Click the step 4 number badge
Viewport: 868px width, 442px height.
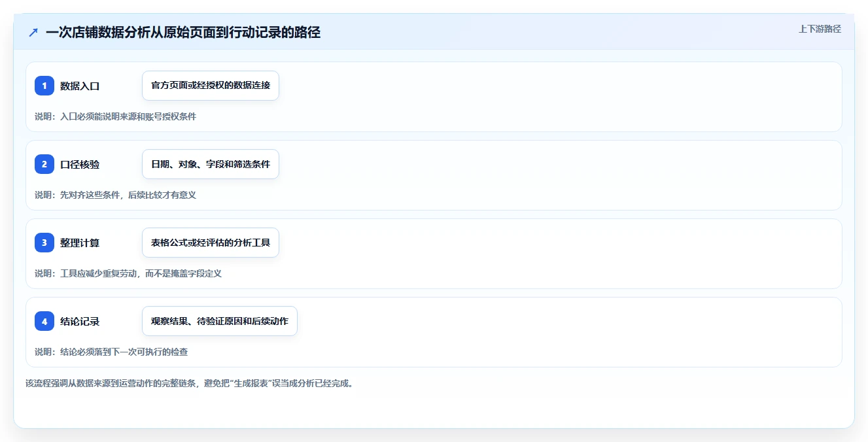click(44, 321)
